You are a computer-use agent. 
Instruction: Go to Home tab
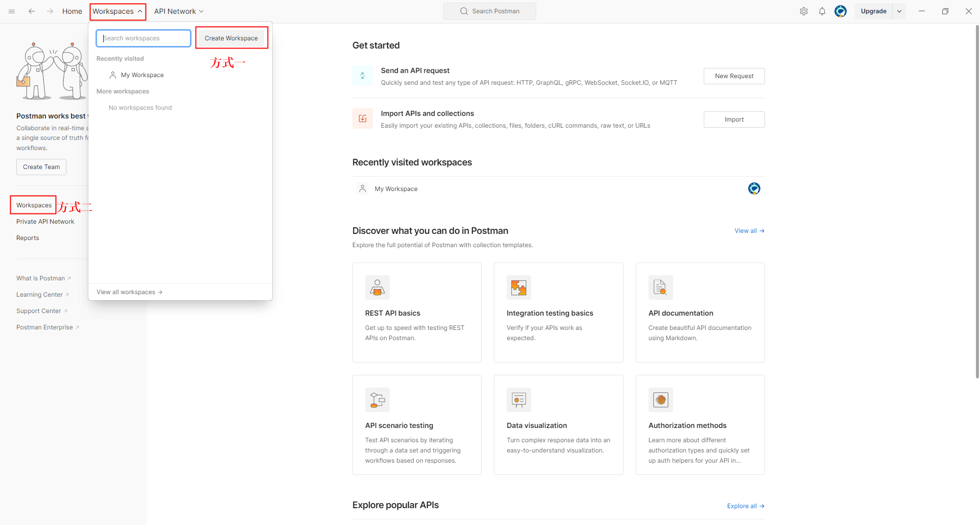pos(72,11)
